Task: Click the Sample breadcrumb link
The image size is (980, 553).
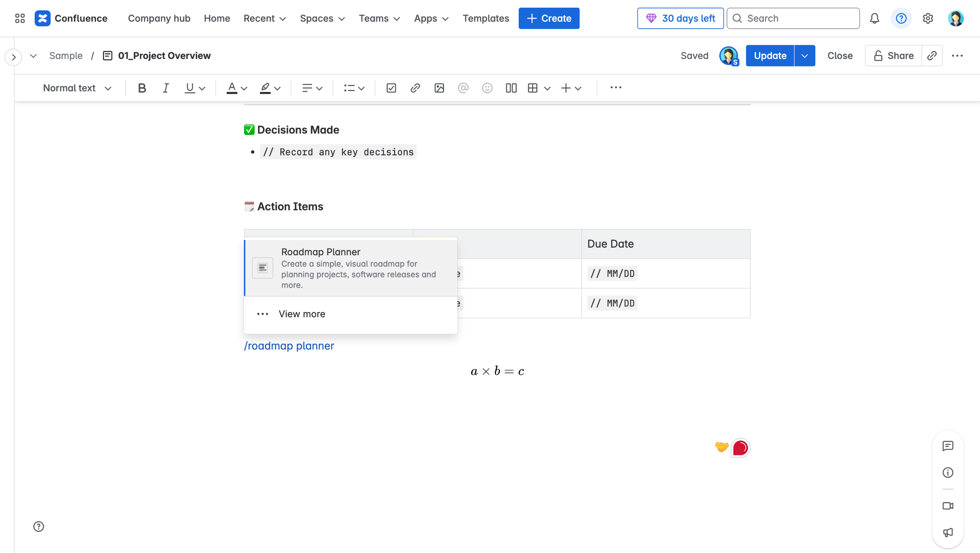Action: [x=66, y=56]
